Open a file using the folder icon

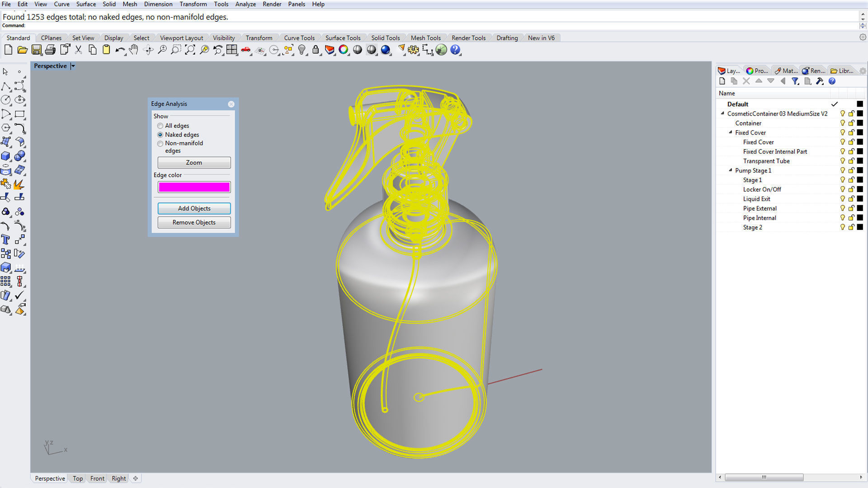click(x=22, y=50)
